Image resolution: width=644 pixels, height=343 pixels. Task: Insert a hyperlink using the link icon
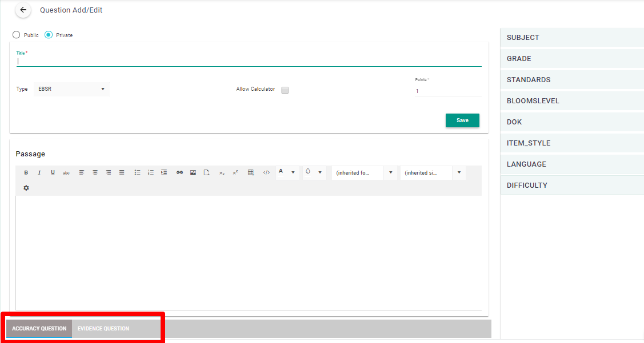179,172
